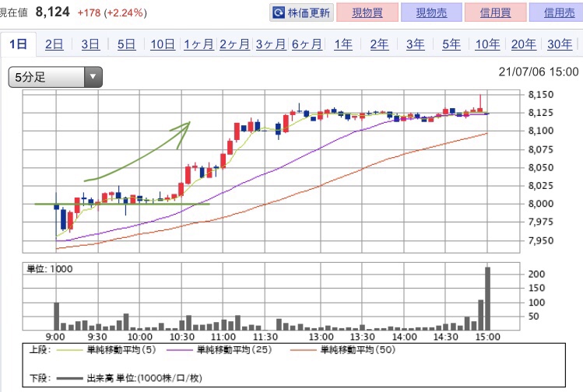Show the 1ヶ月 chart period

click(198, 44)
